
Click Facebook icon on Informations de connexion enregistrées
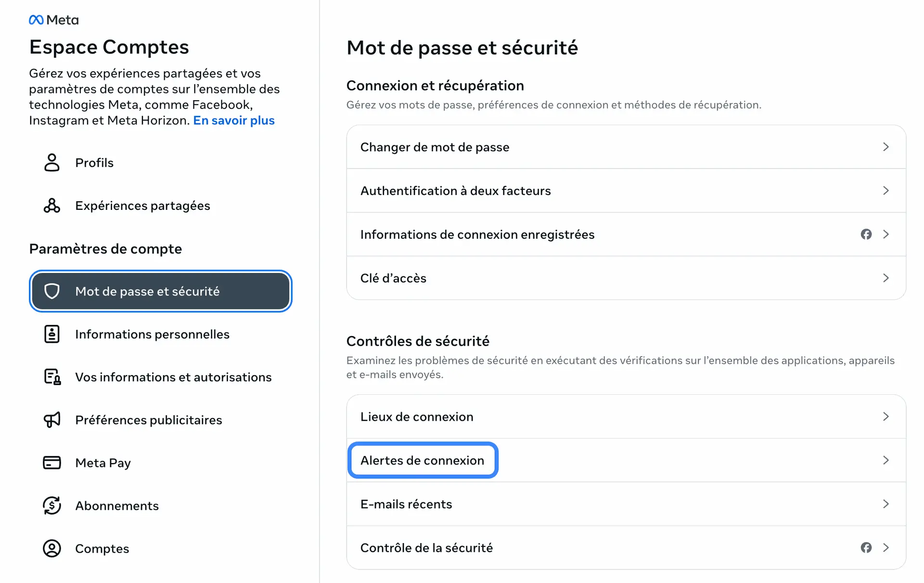(x=866, y=234)
